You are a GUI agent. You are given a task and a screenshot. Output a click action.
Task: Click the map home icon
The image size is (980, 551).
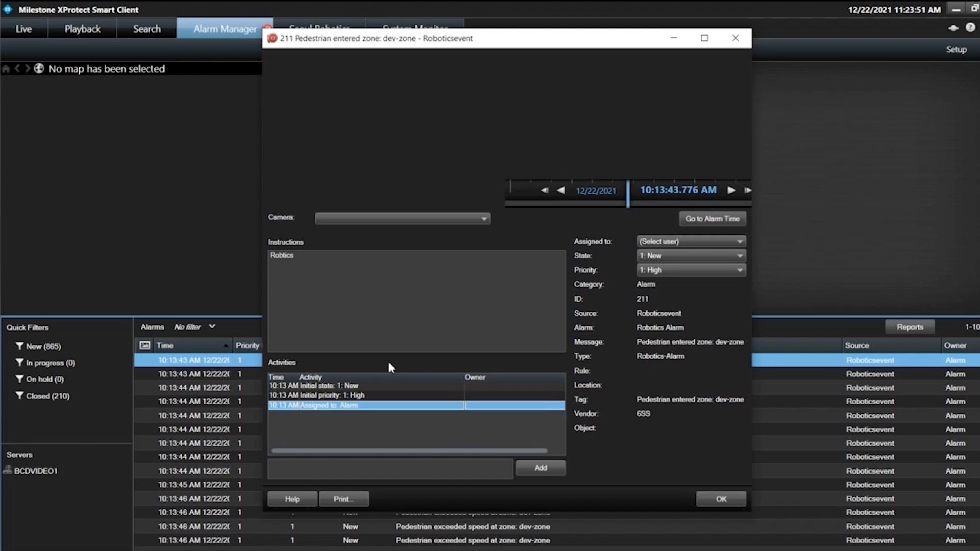click(6, 69)
